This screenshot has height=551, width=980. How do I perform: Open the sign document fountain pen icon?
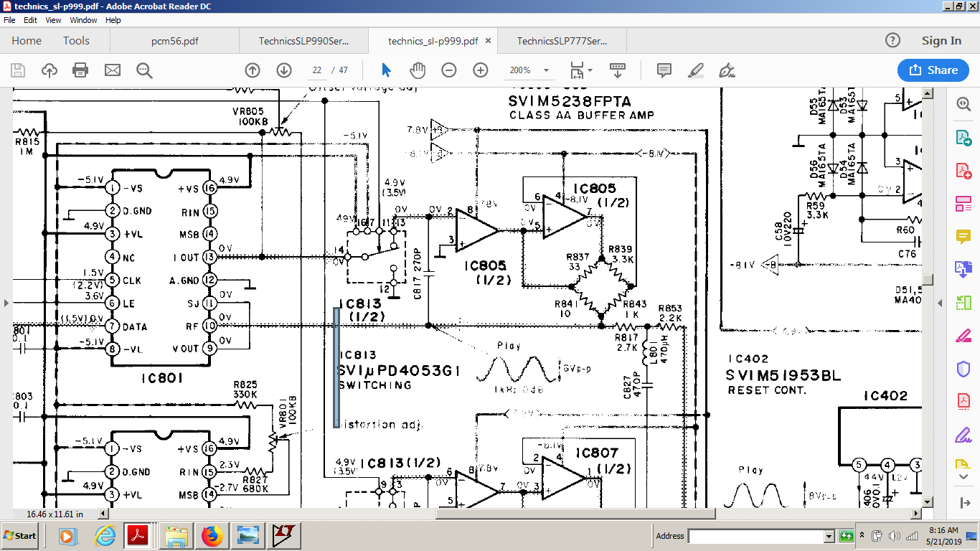click(727, 70)
